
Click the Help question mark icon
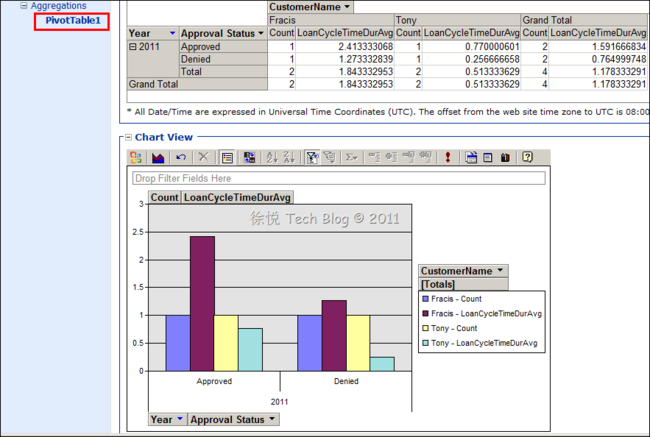click(527, 158)
